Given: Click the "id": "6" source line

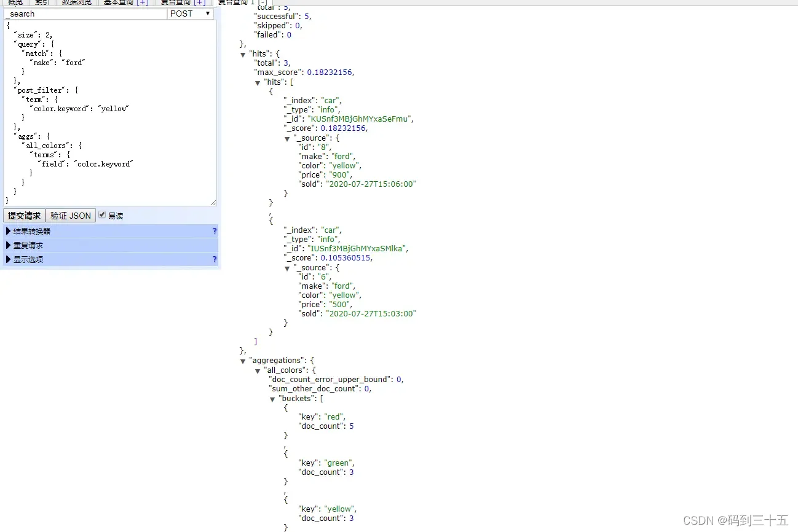Looking at the screenshot, I should (x=315, y=277).
